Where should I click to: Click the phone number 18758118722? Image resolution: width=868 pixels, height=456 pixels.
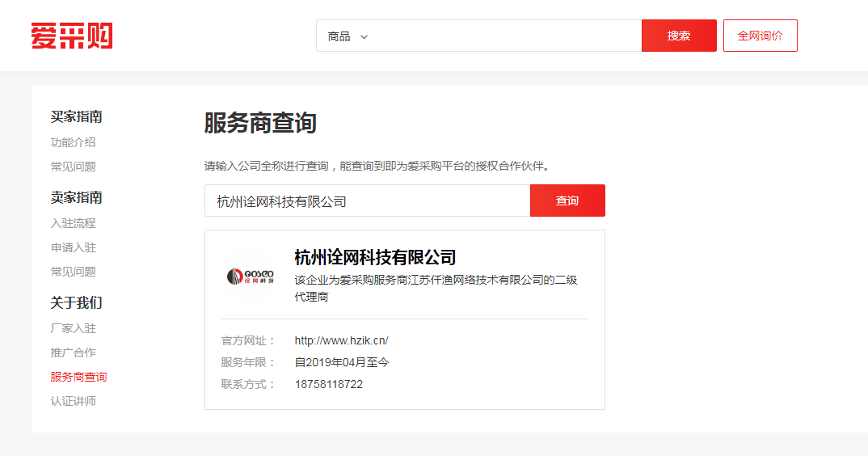(x=329, y=385)
